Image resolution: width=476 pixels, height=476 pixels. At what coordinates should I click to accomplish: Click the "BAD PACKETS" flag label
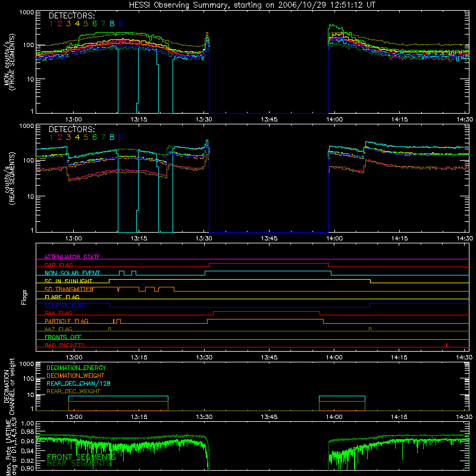[65, 345]
